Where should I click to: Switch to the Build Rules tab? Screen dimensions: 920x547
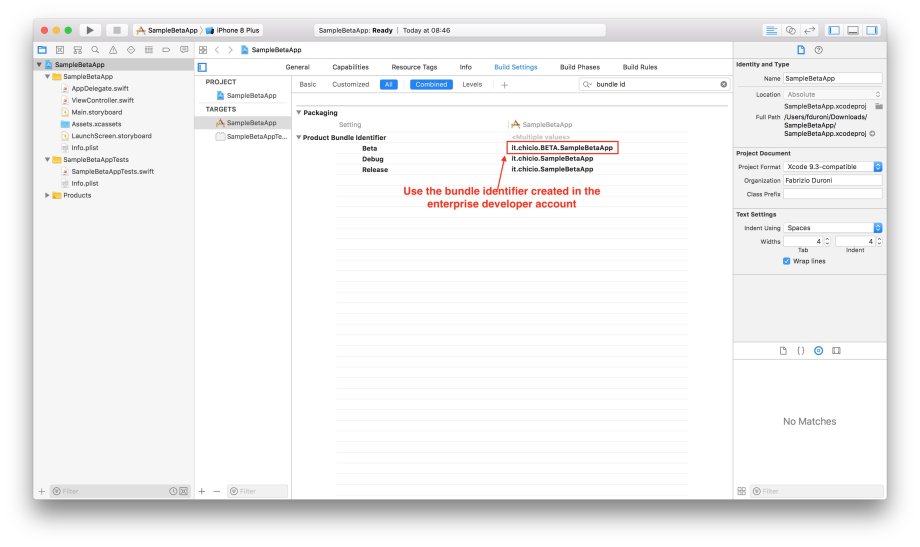[x=640, y=67]
